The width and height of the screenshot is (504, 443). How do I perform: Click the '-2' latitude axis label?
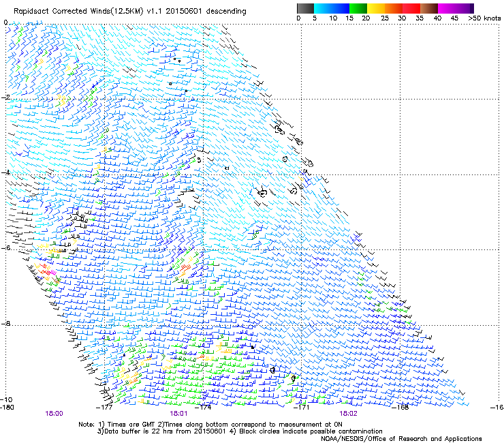click(x=5, y=97)
